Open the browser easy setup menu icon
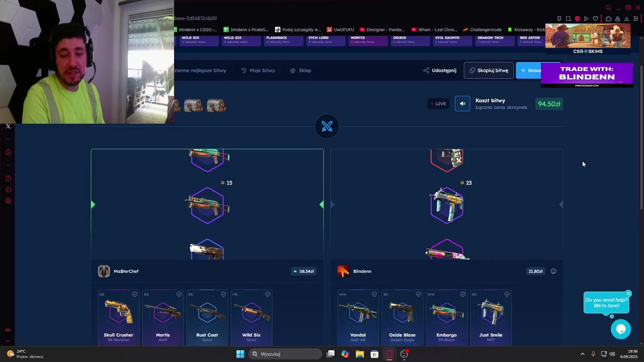The image size is (644, 362). [x=635, y=19]
